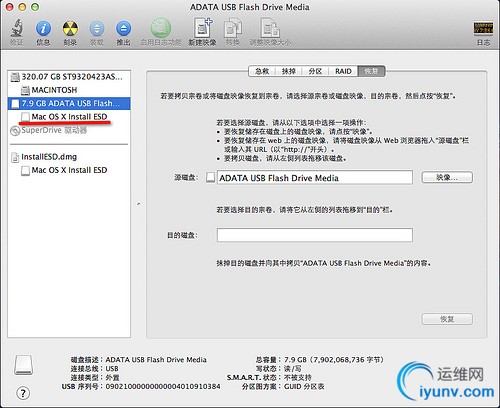Switch to the Partition tab
This screenshot has height=408, width=500.
click(315, 71)
